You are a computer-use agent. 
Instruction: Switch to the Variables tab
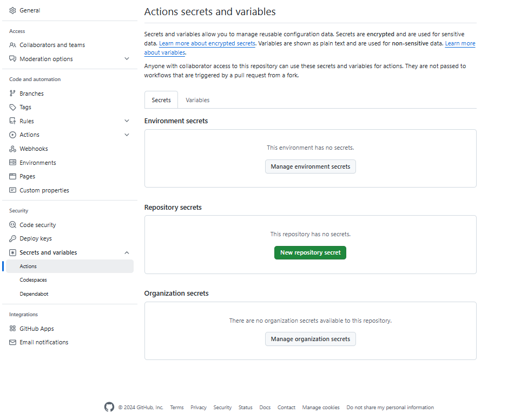tap(197, 100)
